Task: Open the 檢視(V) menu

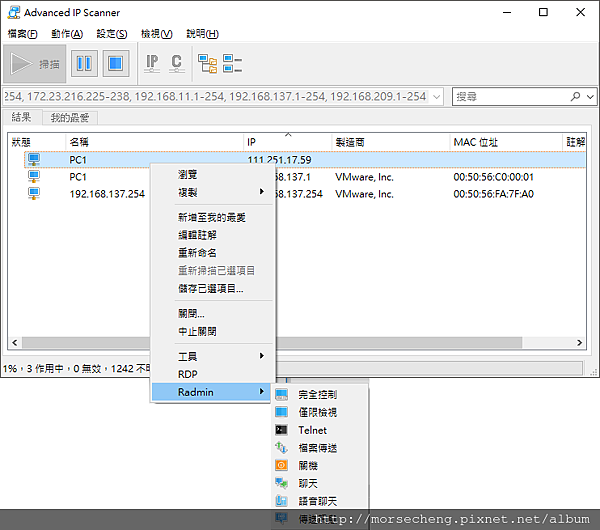Action: click(x=157, y=34)
